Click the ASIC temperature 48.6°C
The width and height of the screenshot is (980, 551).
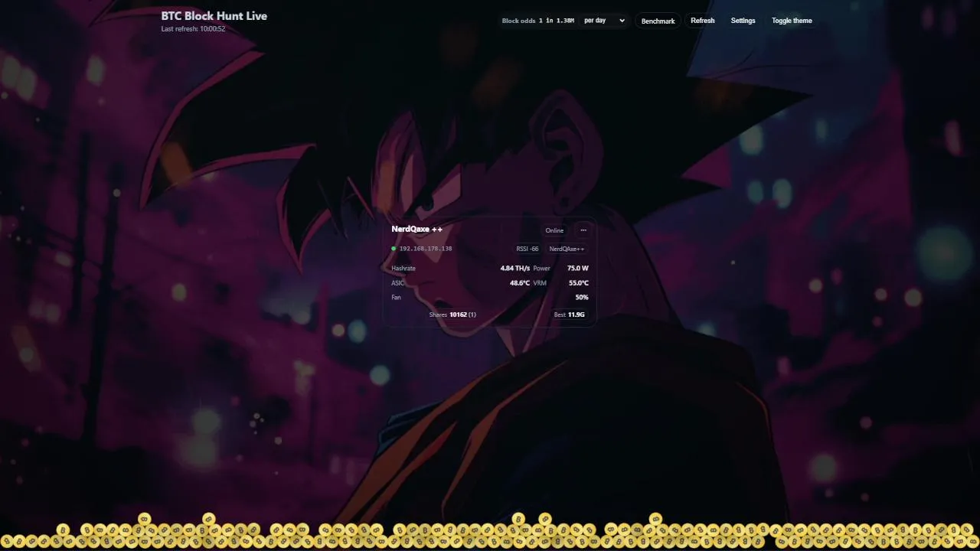point(520,283)
